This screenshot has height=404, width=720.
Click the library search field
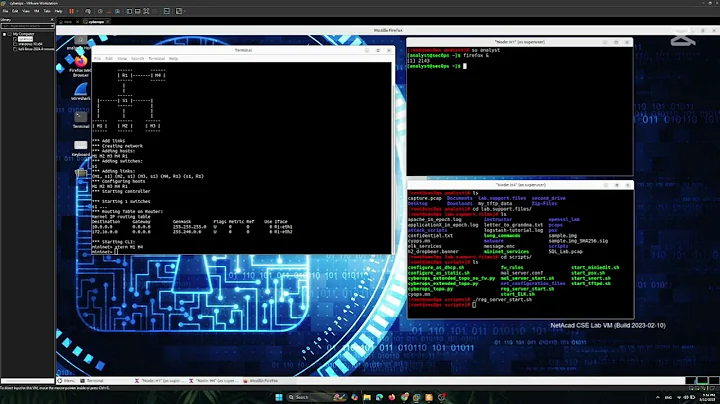click(x=25, y=26)
